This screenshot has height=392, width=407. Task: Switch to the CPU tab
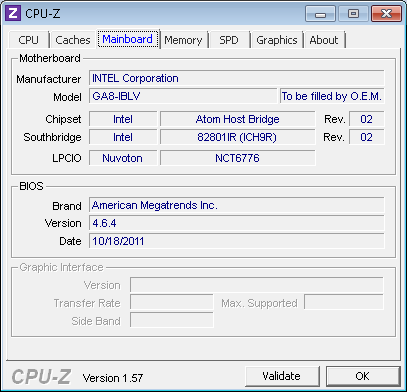coord(29,40)
